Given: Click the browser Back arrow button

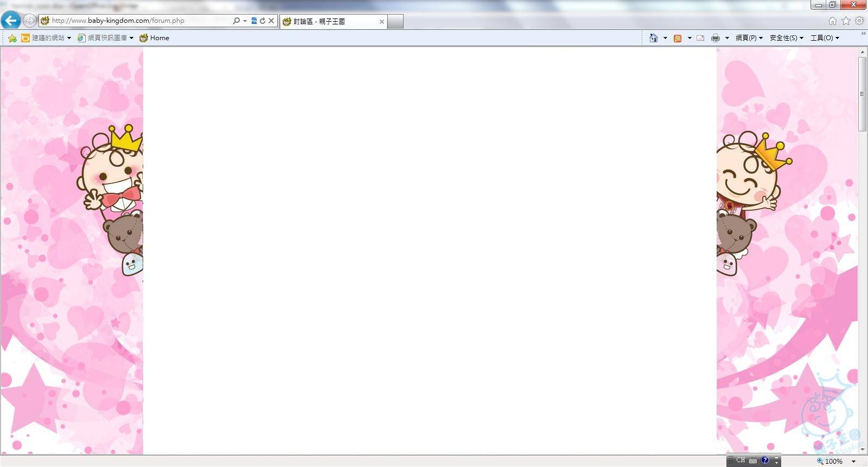Looking at the screenshot, I should [x=11, y=21].
